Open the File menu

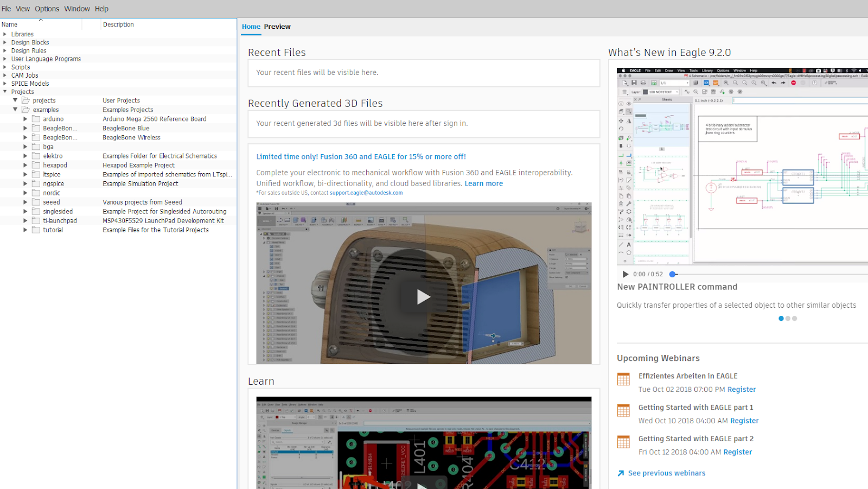click(6, 9)
